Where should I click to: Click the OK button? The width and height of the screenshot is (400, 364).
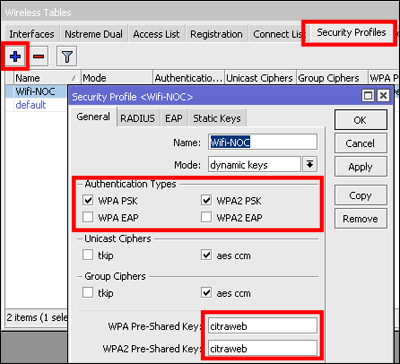[x=360, y=120]
